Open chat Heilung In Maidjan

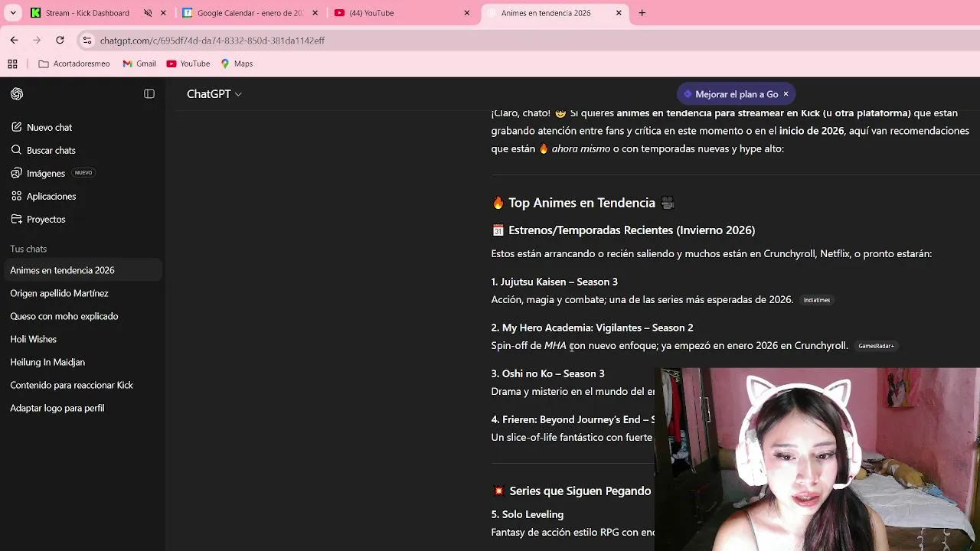[81, 362]
